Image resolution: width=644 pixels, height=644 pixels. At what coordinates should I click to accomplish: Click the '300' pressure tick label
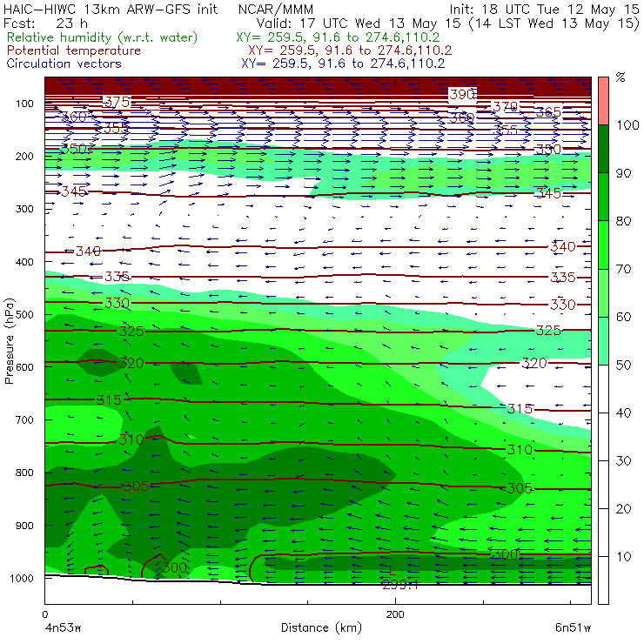coord(24,209)
